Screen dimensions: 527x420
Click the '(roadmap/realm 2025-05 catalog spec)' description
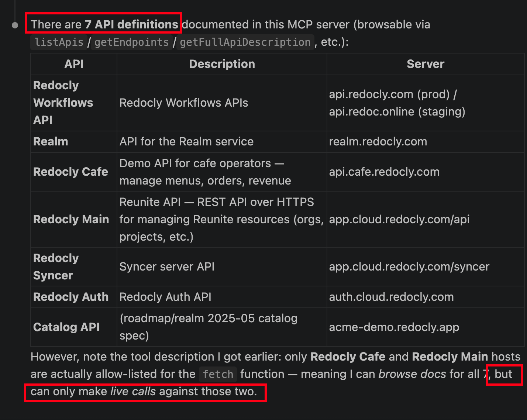[222, 327]
